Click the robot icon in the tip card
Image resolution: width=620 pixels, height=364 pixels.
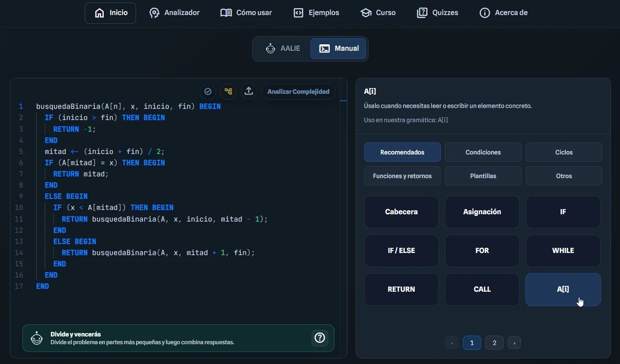(x=37, y=338)
